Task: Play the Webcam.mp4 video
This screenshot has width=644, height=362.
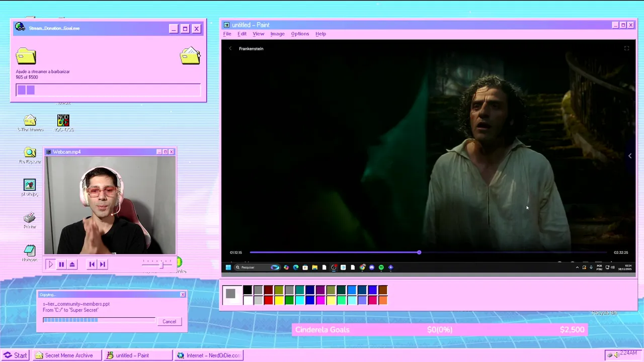Action: 50,264
